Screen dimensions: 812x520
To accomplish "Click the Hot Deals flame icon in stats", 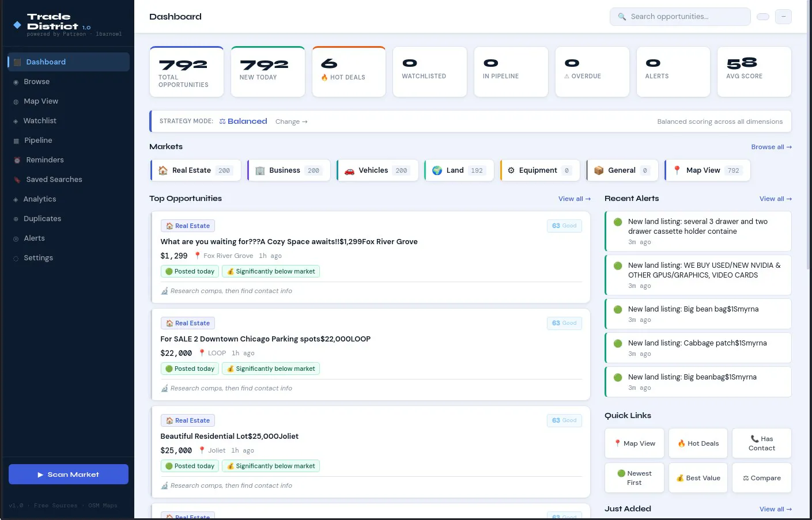I will [x=324, y=77].
